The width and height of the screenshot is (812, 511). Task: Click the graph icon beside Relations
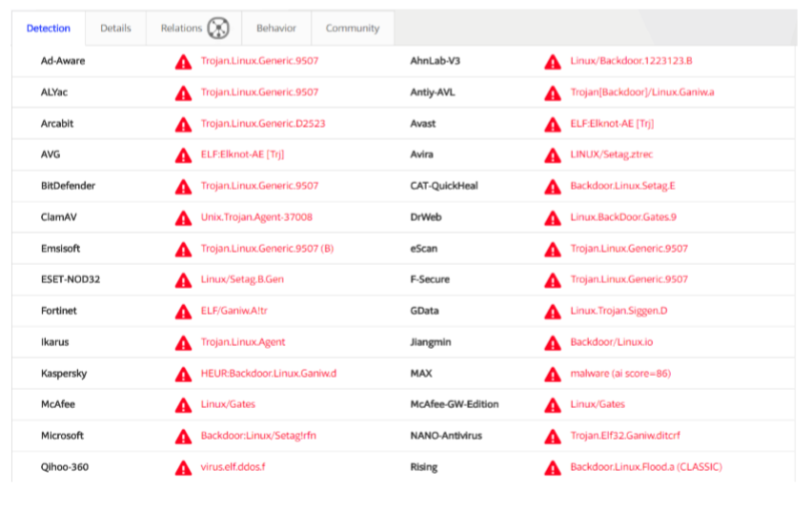[x=218, y=28]
